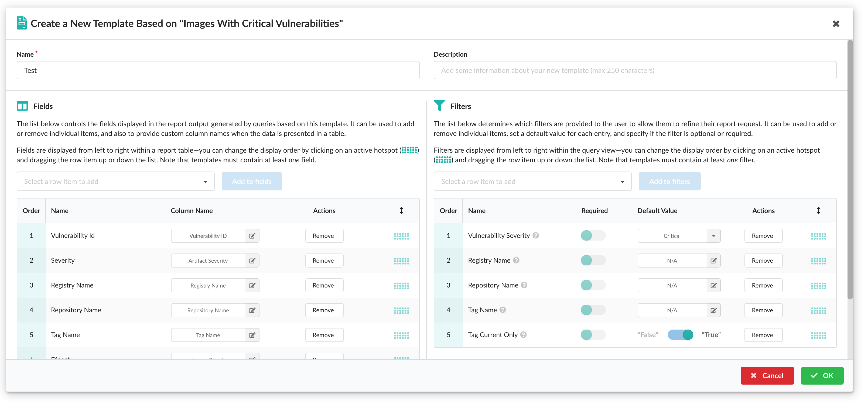Click drag handle for Registry Name field row

[401, 286]
